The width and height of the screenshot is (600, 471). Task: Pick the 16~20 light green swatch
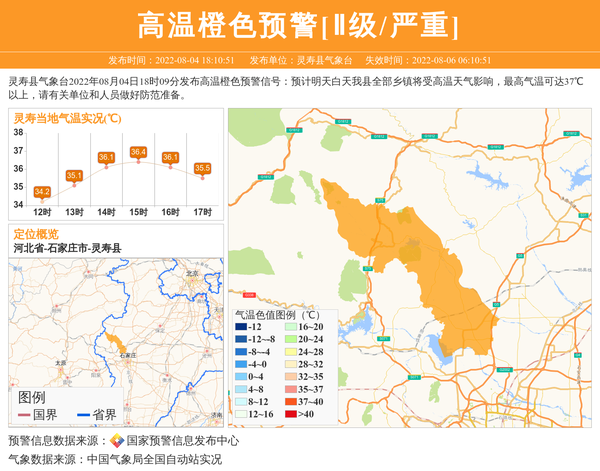point(287,327)
